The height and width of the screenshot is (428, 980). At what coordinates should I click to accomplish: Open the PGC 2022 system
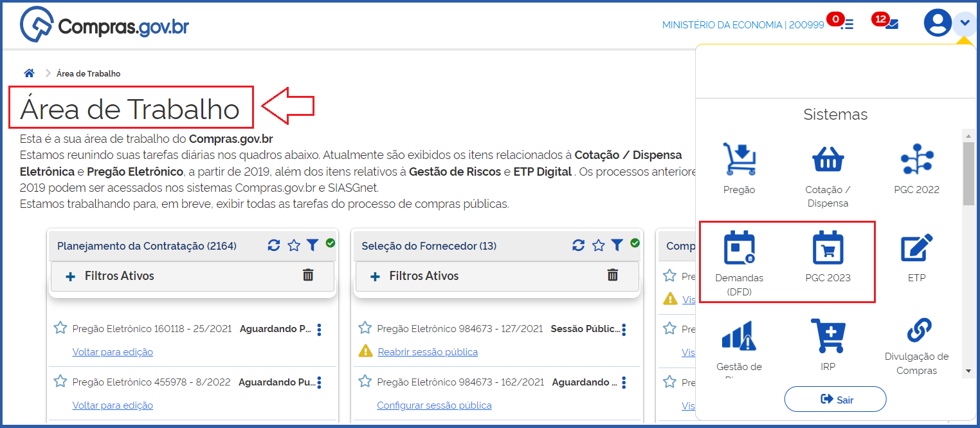tap(916, 160)
